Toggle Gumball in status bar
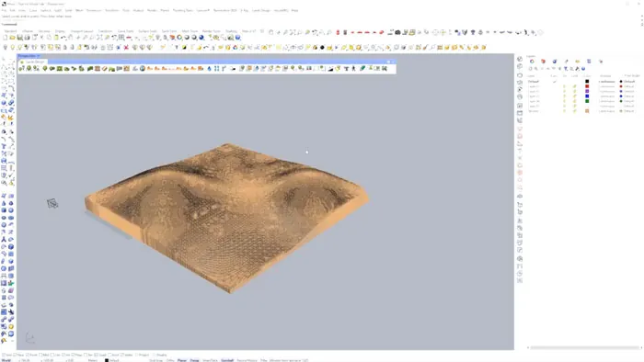Screen dimensions: 644x362 pyautogui.click(x=227, y=360)
